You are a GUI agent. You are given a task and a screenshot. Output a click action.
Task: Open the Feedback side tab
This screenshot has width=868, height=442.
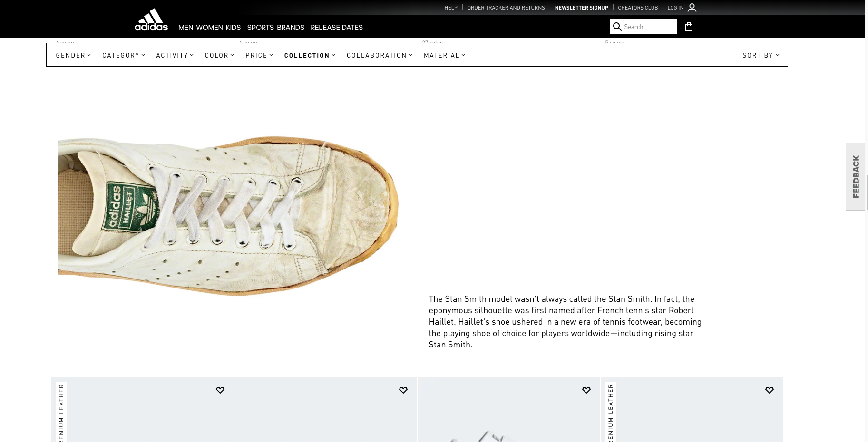click(856, 176)
